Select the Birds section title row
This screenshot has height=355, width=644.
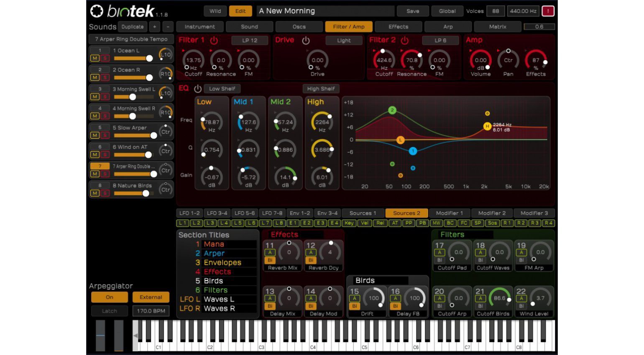point(226,281)
